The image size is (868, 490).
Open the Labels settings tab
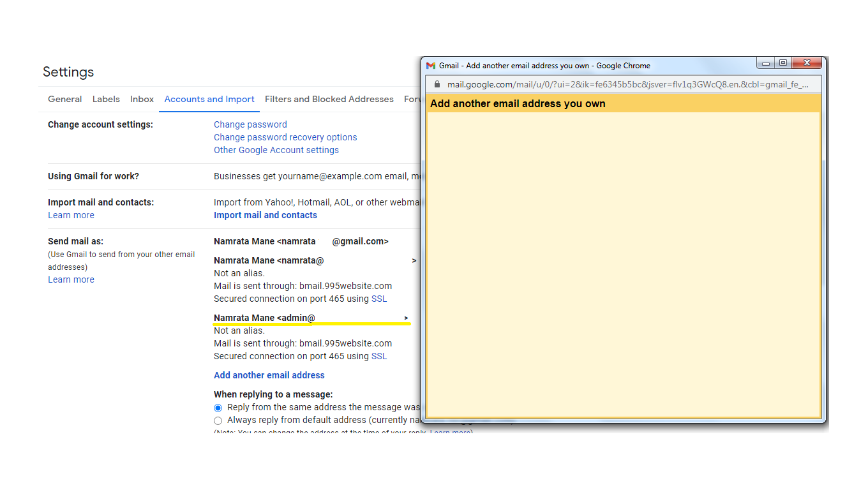tap(106, 100)
